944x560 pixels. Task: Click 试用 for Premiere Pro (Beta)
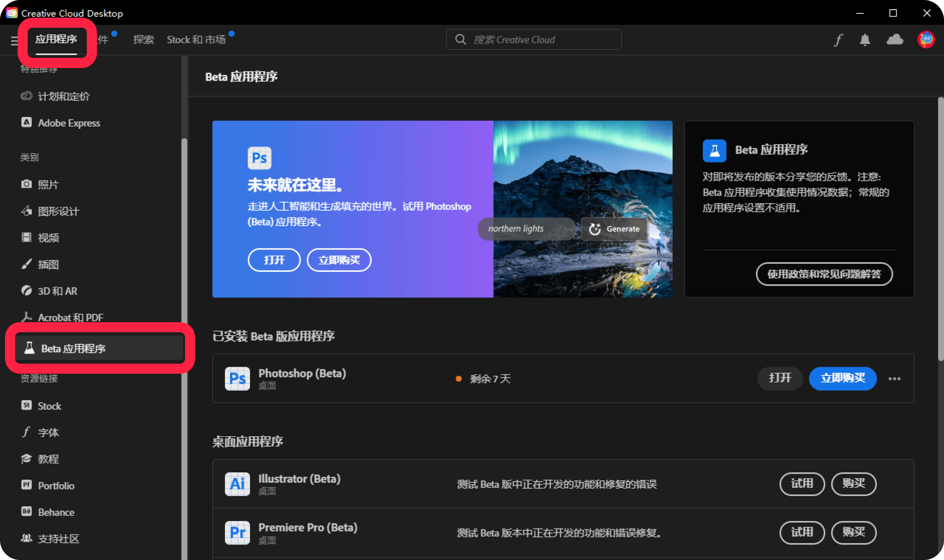pyautogui.click(x=802, y=532)
